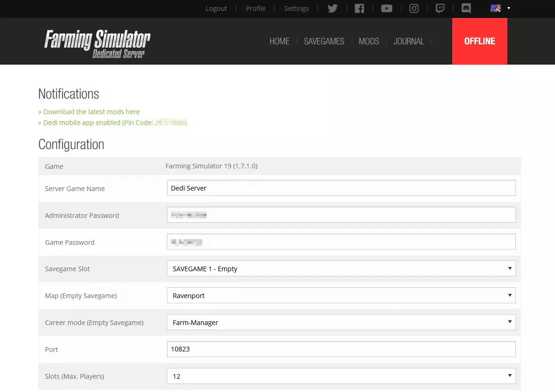Viewport: 555px width, 392px height.
Task: Open the language flag selector
Action: click(x=500, y=8)
